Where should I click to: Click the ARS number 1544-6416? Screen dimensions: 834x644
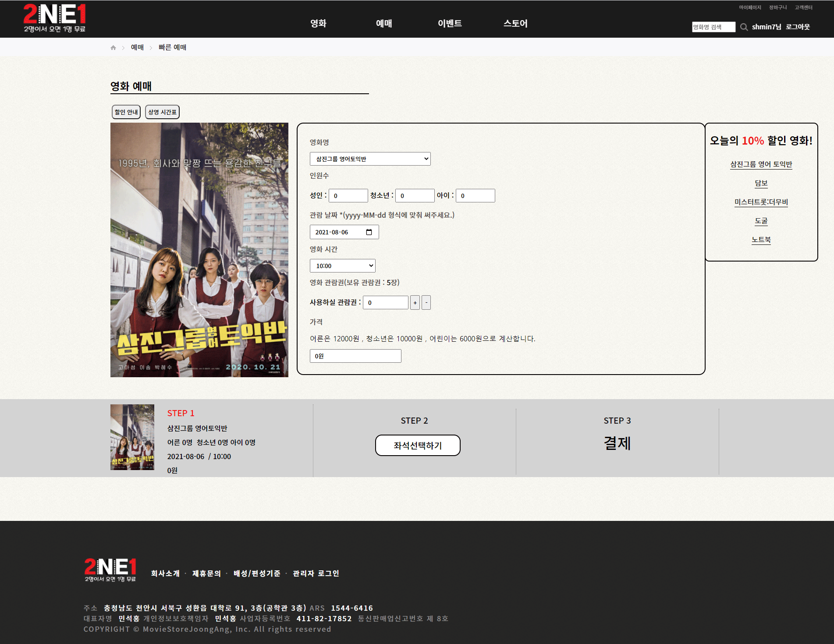coord(352,608)
